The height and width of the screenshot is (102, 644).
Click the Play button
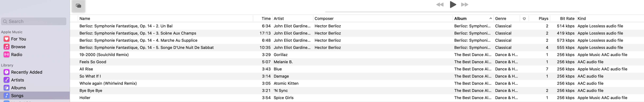point(453,5)
